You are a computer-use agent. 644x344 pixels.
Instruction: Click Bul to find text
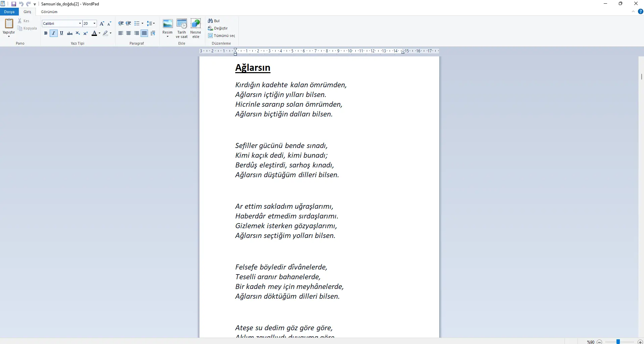coord(214,21)
